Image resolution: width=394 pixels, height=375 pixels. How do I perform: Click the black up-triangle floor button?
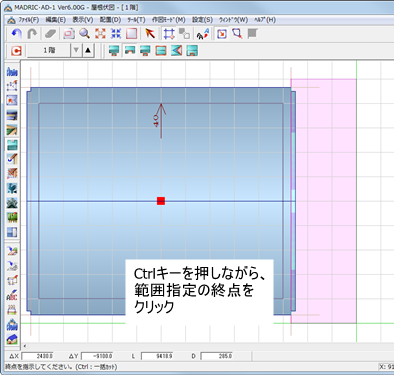pos(88,50)
